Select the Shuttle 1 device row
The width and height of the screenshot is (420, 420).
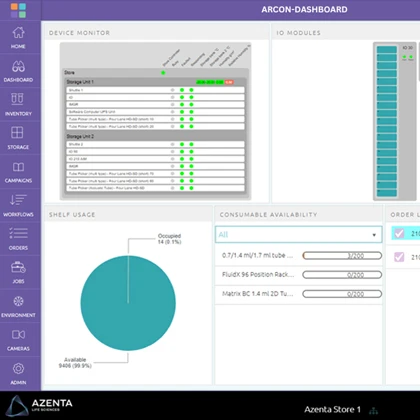[155, 90]
